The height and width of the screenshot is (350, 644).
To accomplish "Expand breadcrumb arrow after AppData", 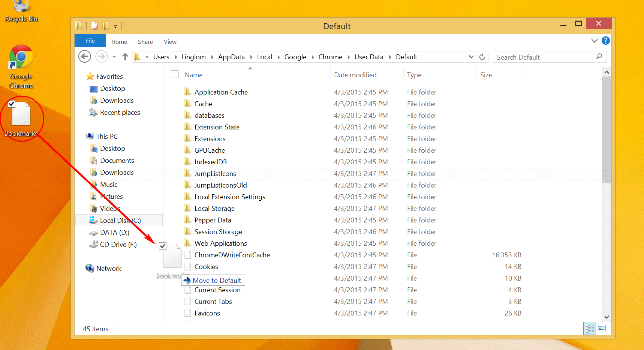I will [251, 57].
